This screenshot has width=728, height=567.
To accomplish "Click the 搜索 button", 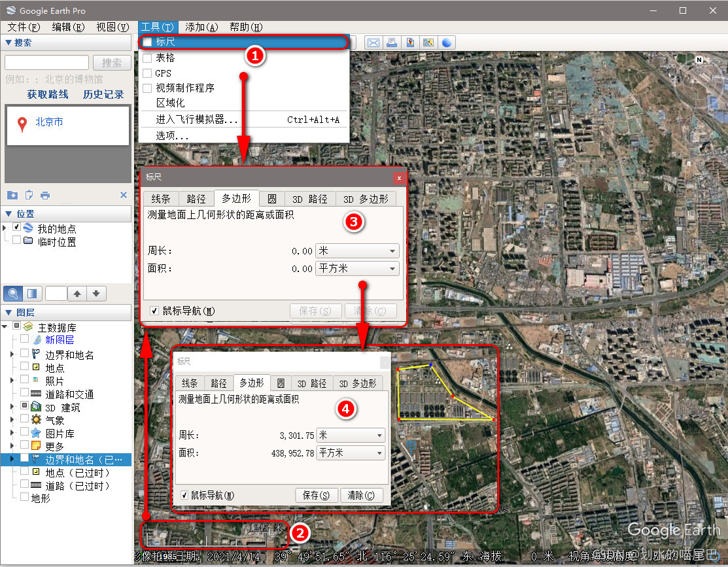I will pyautogui.click(x=112, y=63).
